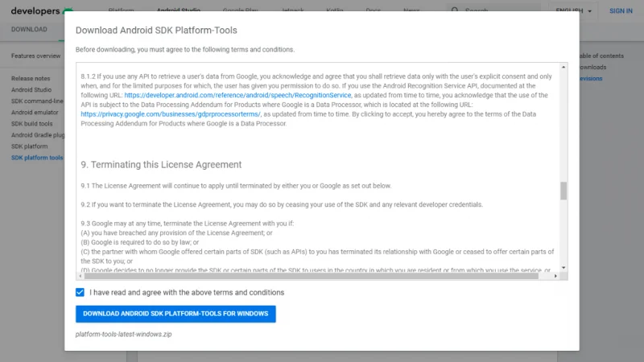Click clause 9.2 about terminating the agreement

point(282,204)
